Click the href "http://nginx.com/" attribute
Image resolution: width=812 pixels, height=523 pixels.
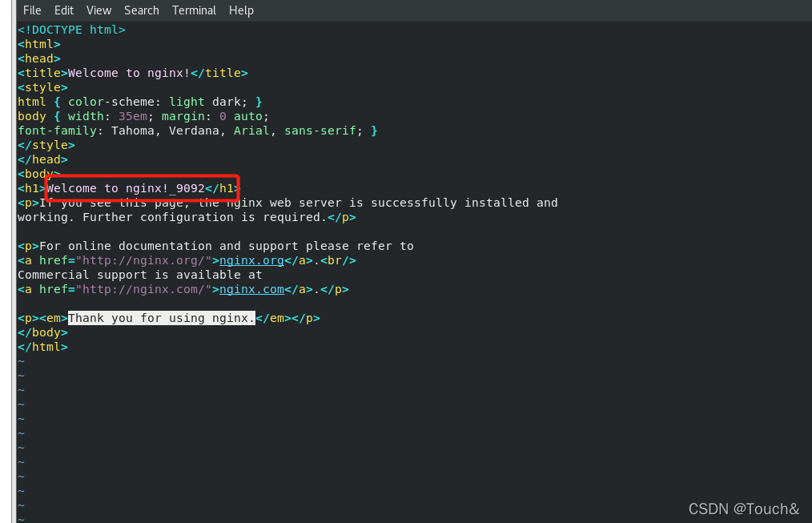(126, 289)
